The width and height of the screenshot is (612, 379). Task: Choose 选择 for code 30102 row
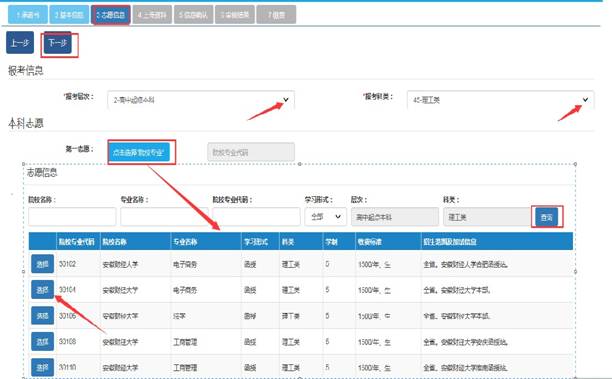point(42,264)
